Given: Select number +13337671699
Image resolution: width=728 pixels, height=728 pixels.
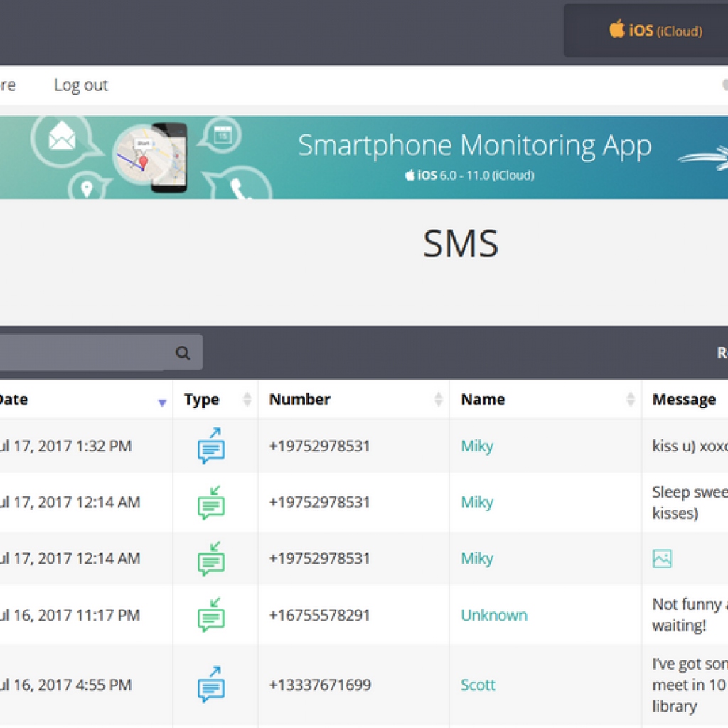Looking at the screenshot, I should coord(320,685).
